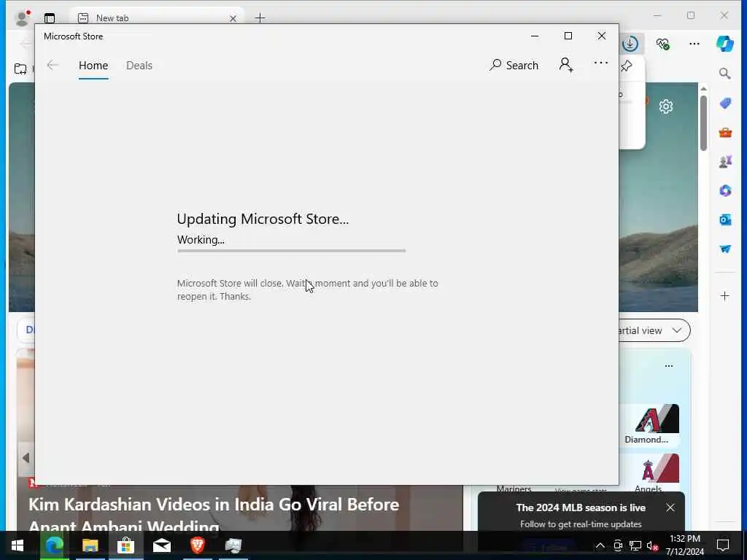Go to the previous news story arrow

pos(26,458)
